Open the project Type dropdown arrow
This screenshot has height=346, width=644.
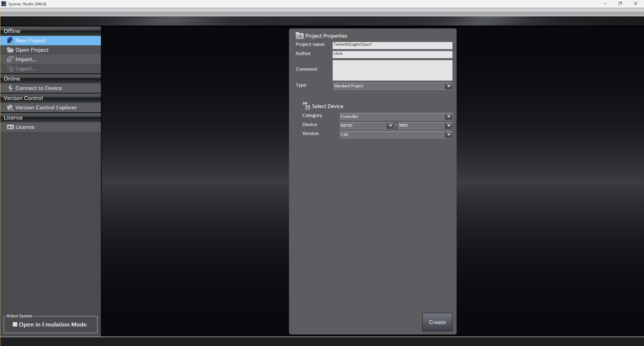tap(449, 86)
